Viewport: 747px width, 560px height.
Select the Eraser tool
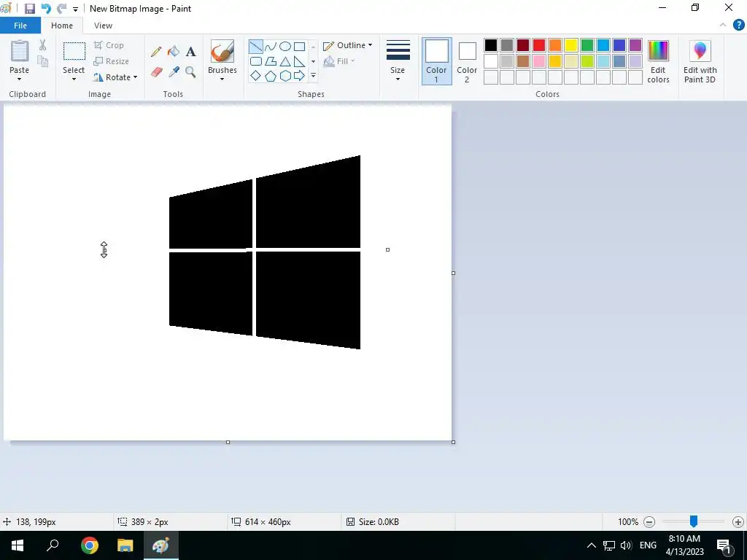point(157,72)
